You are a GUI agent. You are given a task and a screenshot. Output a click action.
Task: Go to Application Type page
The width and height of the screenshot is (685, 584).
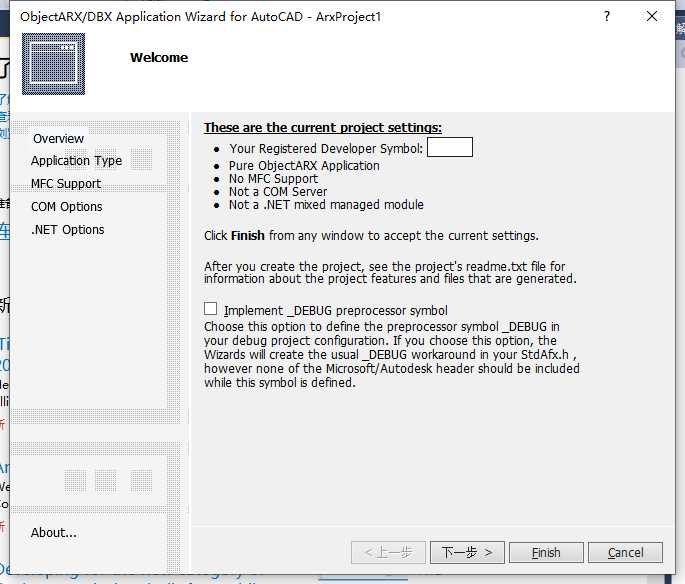click(76, 161)
